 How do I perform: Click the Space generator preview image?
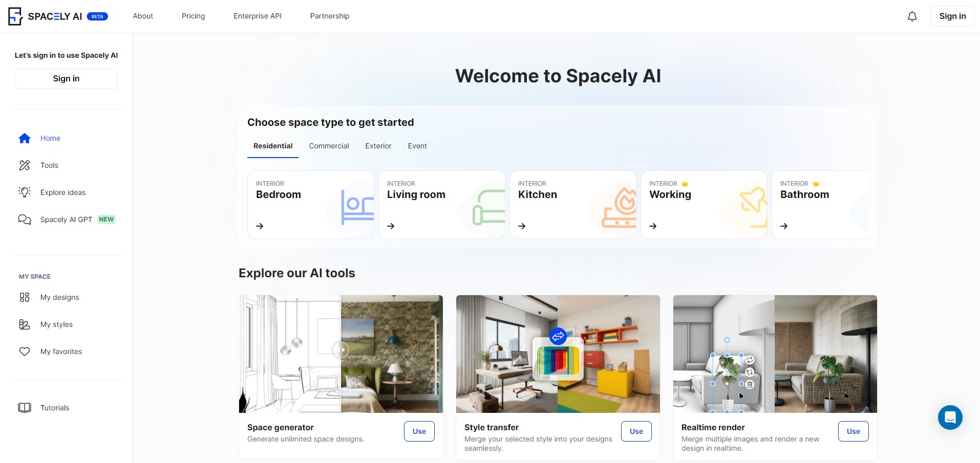point(340,354)
